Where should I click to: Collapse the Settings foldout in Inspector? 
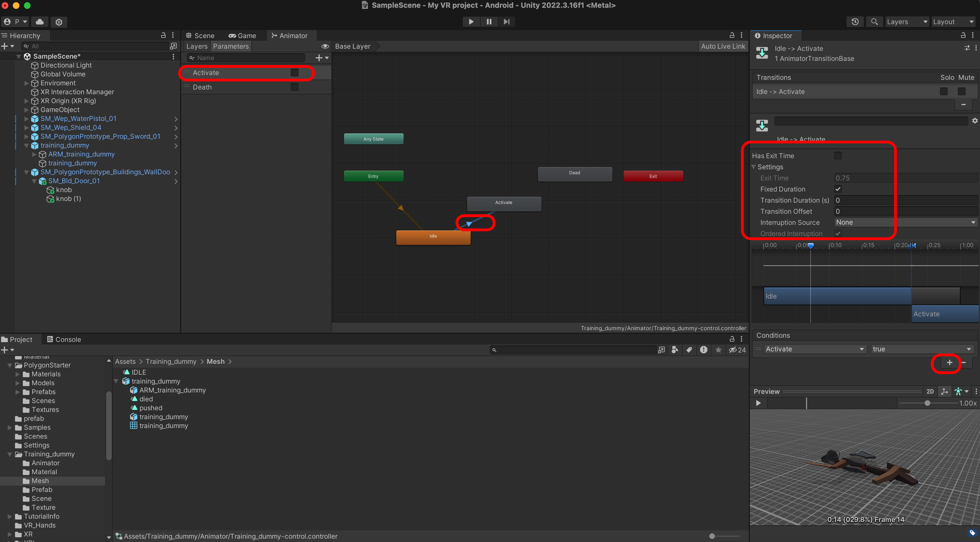click(x=754, y=167)
